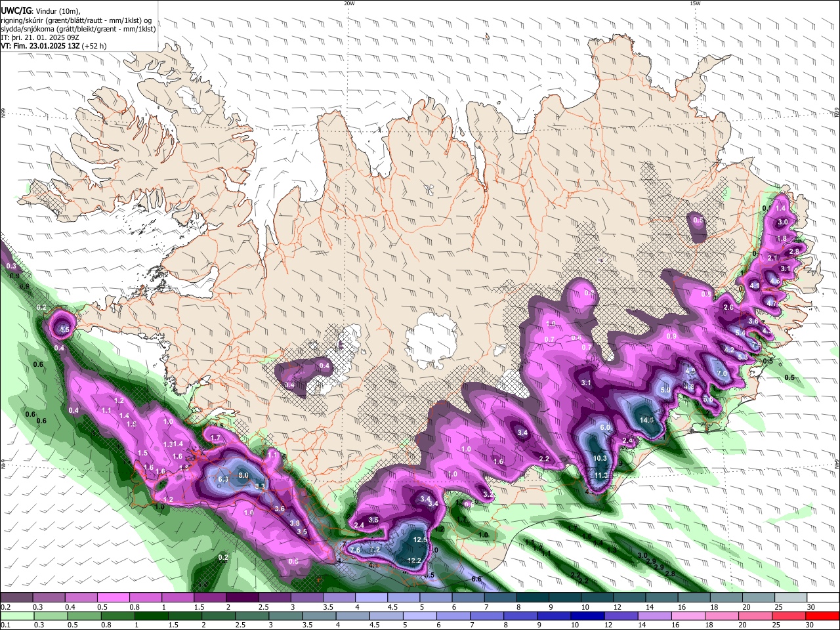Viewport: 840px width, 630px height.
Task: Click the 'VT: Fim. 23.01.2025 13Z (+52 h)' line
Action: coord(54,46)
